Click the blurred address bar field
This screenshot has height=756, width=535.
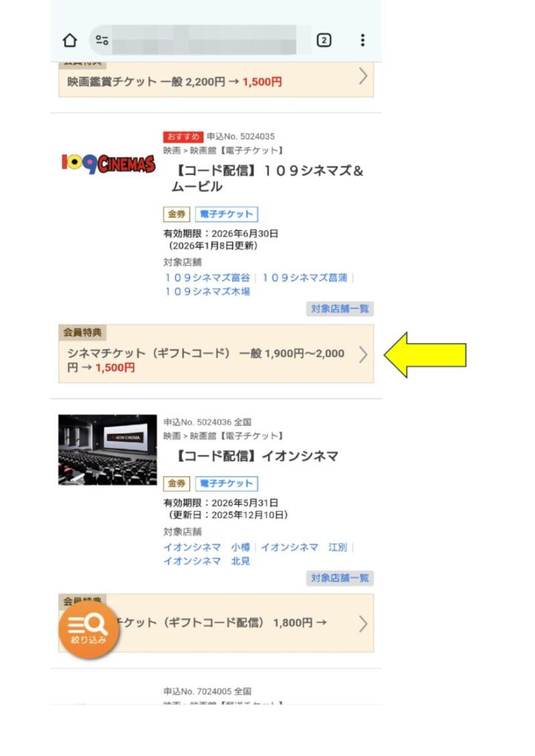[x=204, y=40]
